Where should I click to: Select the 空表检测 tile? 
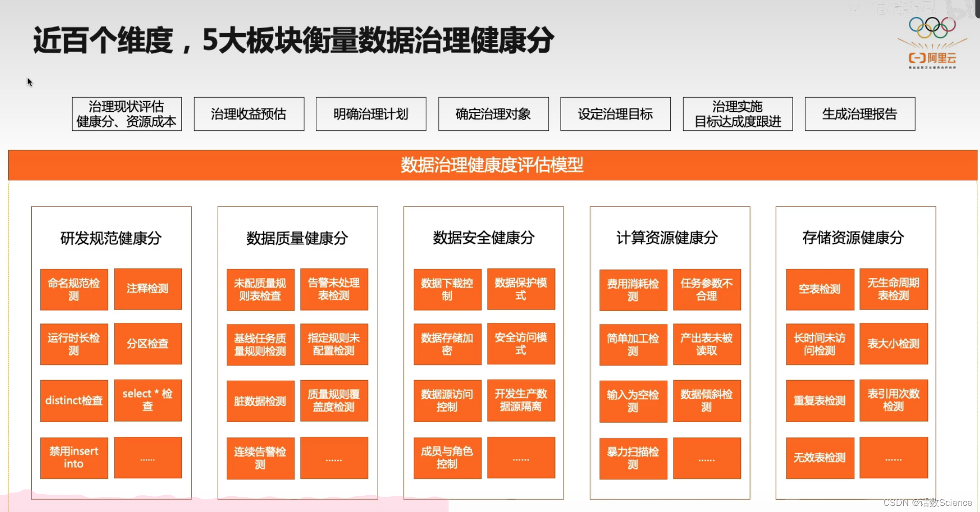point(820,290)
